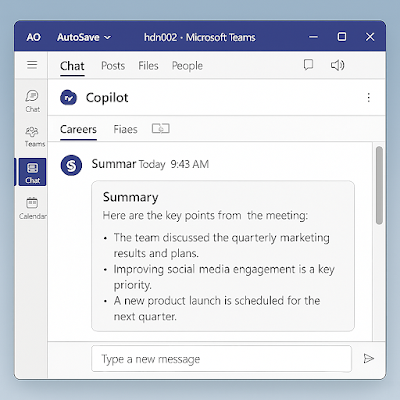
Task: Click the AO account initials
Action: 34,37
